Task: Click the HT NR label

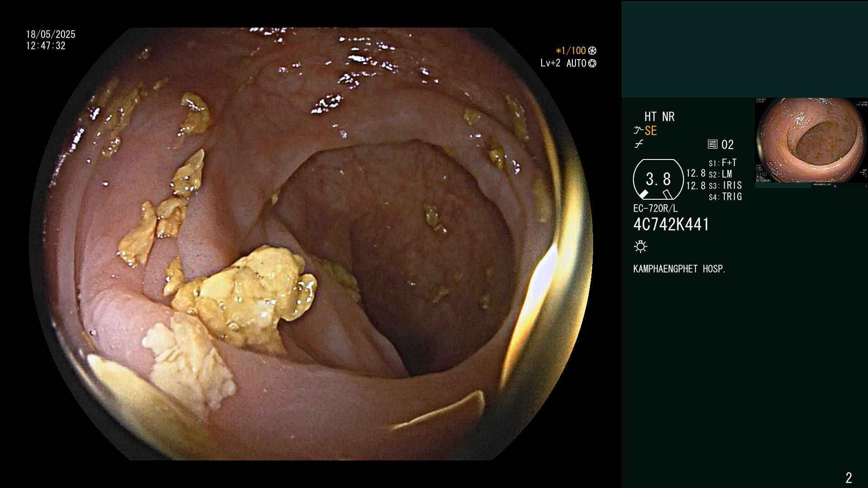Action: [659, 117]
